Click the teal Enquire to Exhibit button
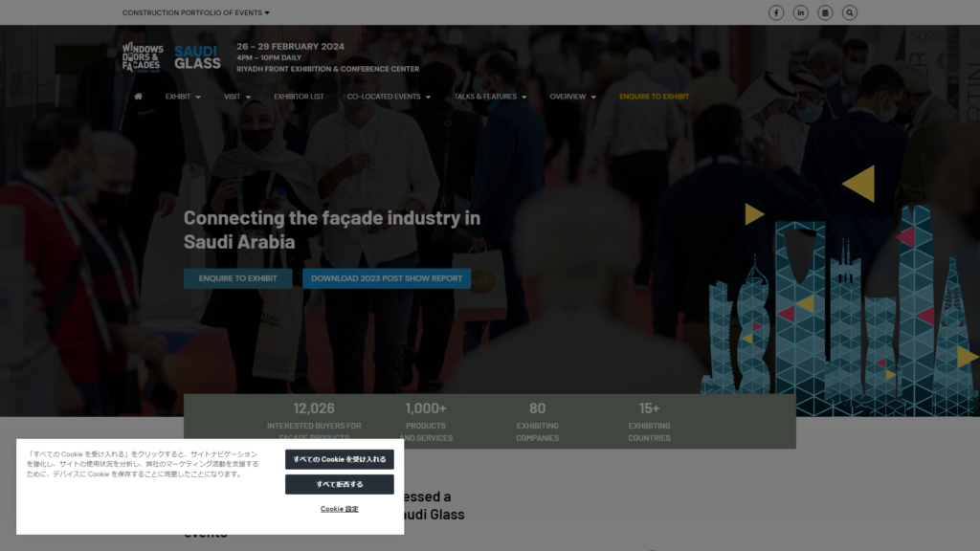 (x=237, y=278)
